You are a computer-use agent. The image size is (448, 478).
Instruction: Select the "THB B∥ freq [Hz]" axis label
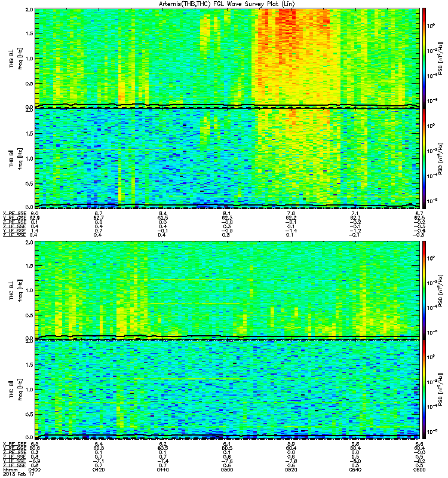click(16, 158)
